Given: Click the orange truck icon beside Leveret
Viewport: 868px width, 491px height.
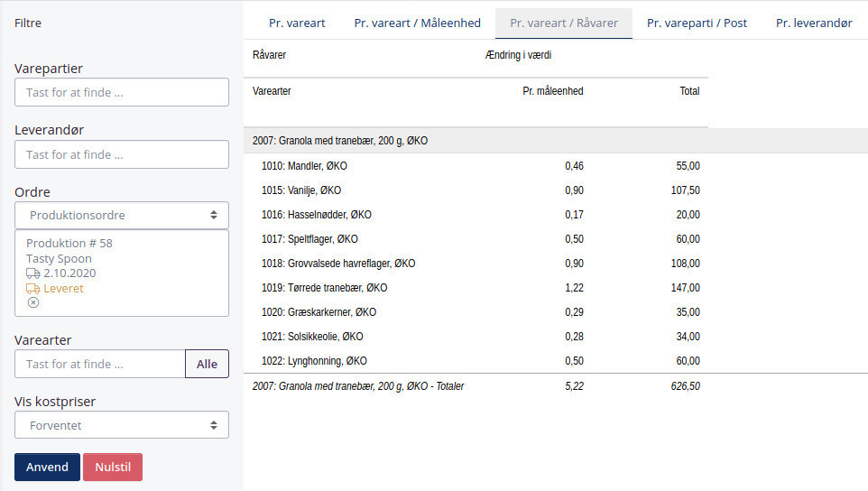Looking at the screenshot, I should [x=32, y=289].
